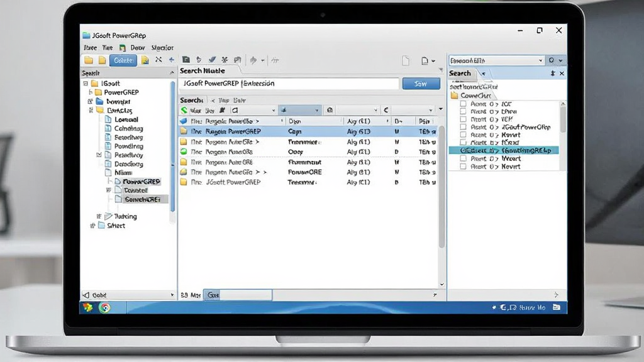Click the green S icon in the results toolbar
The image size is (644, 362).
(x=184, y=110)
